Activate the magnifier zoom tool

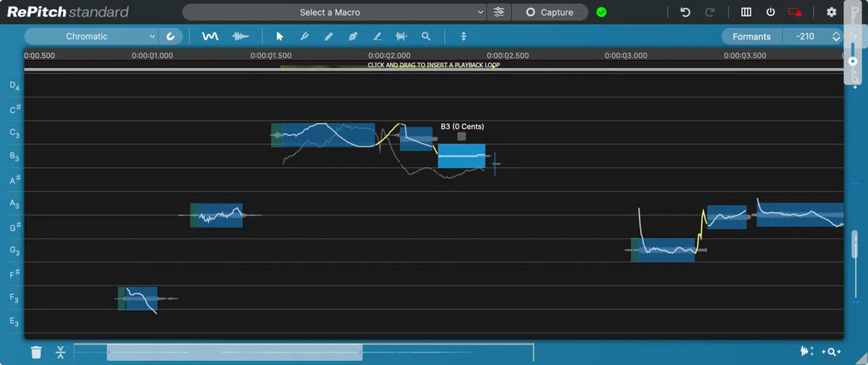tap(426, 36)
